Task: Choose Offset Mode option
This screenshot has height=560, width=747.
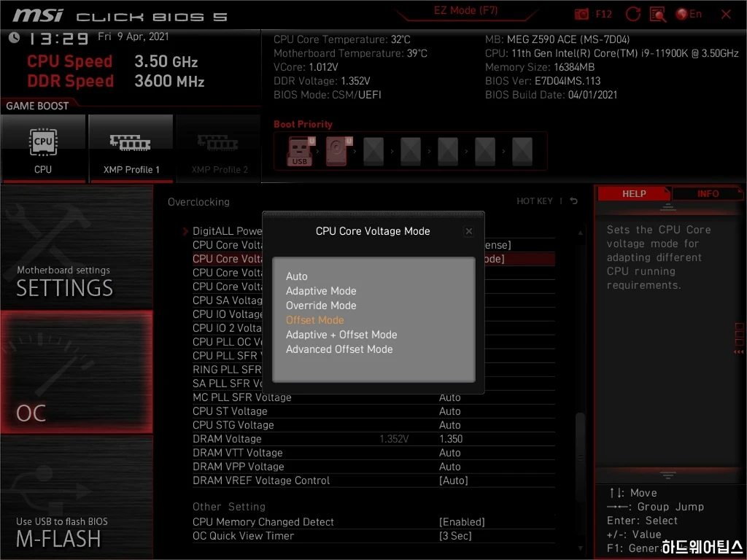Action: pyautogui.click(x=314, y=320)
